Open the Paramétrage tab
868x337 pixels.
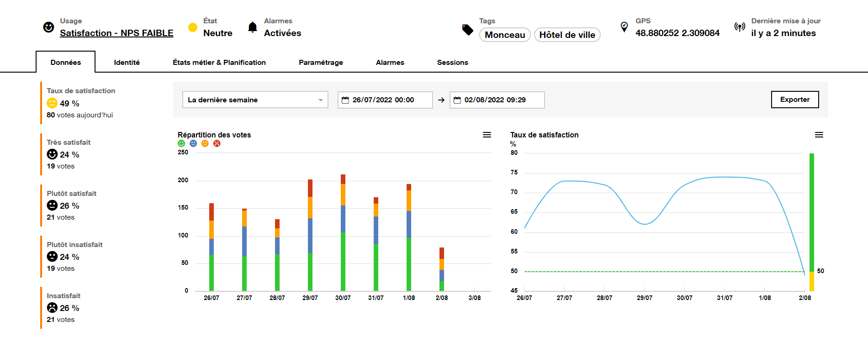[321, 62]
